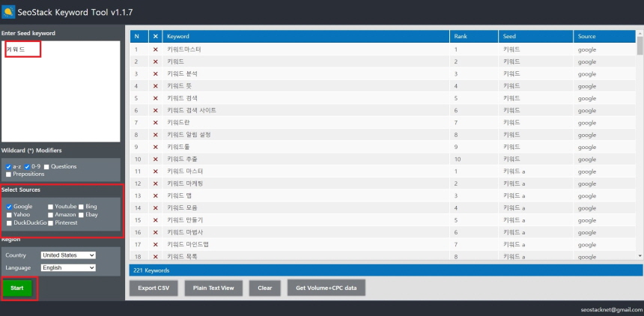
Task: Check the DuckDuckGo source checkbox
Action: pyautogui.click(x=9, y=222)
